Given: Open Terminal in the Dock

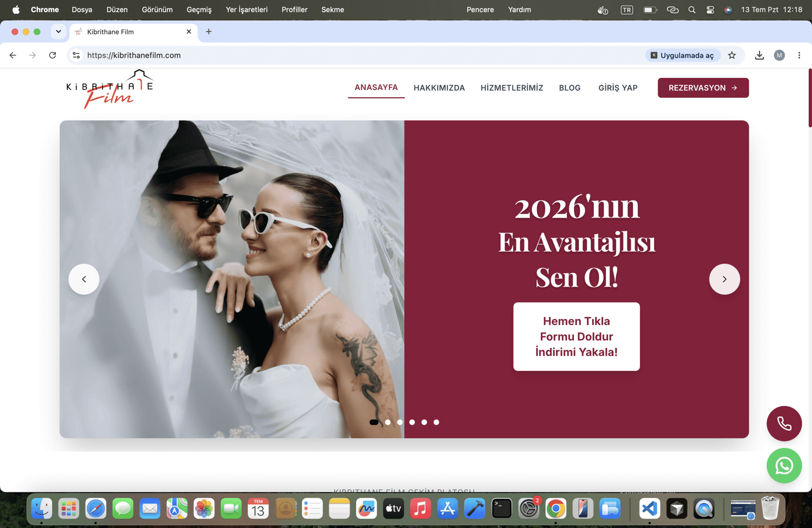Looking at the screenshot, I should point(502,508).
